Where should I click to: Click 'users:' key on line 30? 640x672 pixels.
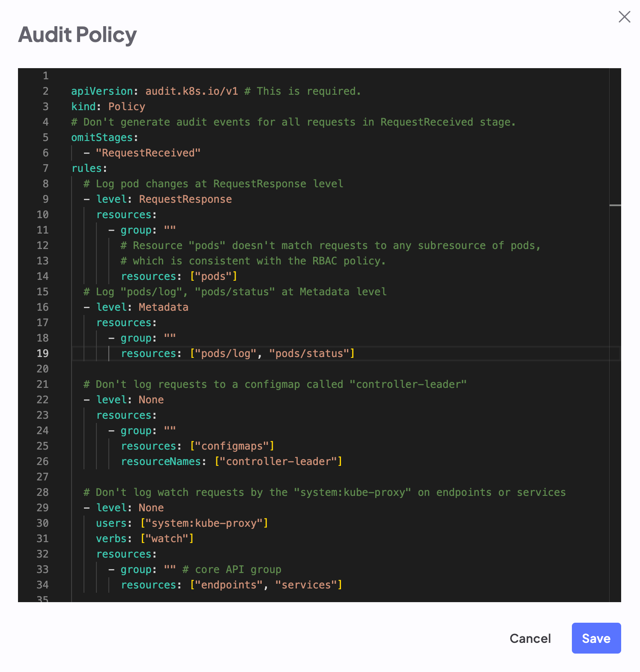114,523
